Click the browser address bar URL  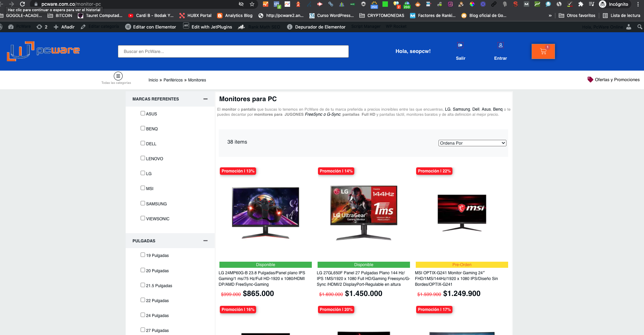[x=71, y=4]
